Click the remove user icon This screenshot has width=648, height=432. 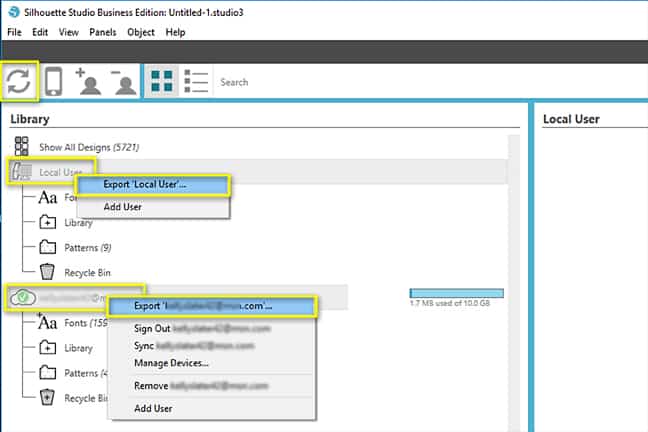click(123, 82)
